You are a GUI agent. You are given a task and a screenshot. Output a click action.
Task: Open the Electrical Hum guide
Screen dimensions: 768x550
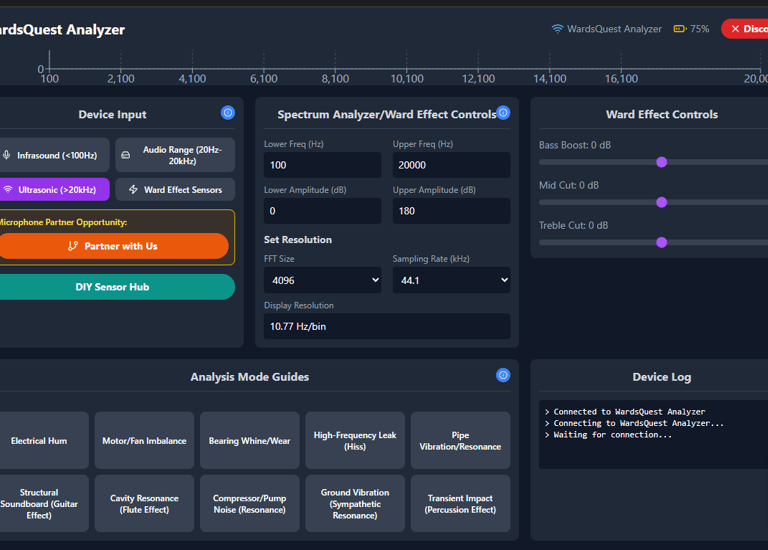42,440
